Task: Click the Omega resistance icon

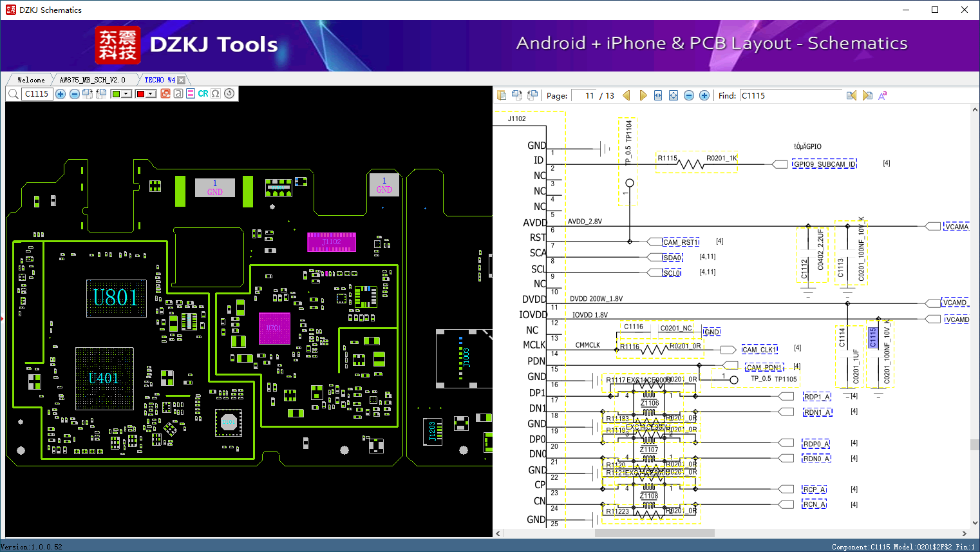Action: [216, 93]
